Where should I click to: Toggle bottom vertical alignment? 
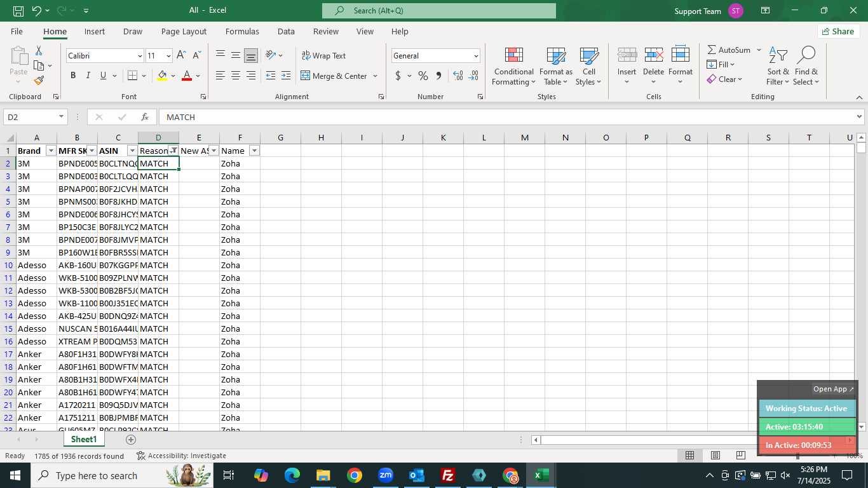pyautogui.click(x=251, y=55)
